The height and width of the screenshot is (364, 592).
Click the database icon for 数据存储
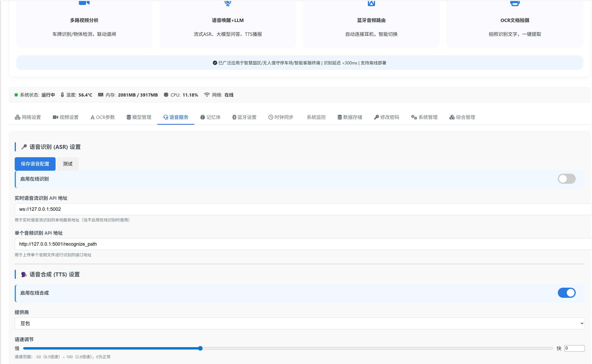click(340, 117)
